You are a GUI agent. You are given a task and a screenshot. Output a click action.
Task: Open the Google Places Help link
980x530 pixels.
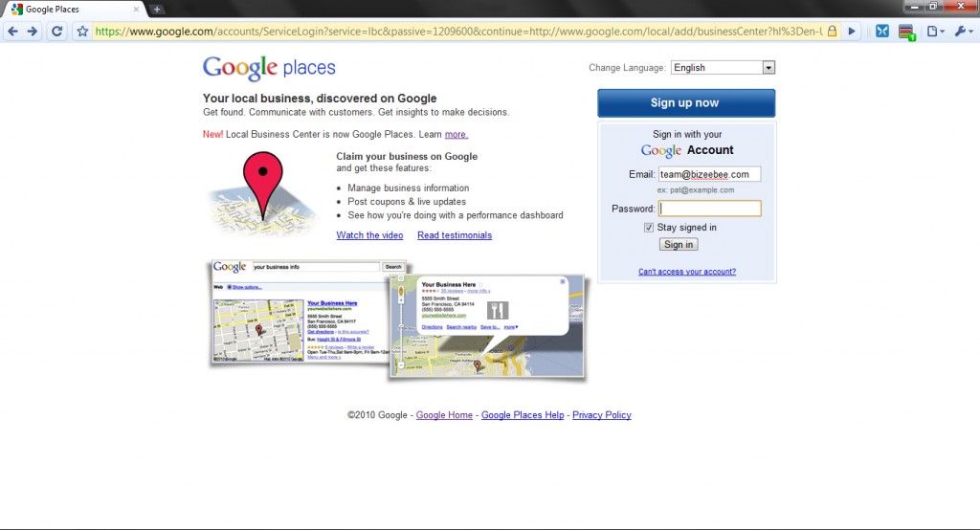click(523, 415)
